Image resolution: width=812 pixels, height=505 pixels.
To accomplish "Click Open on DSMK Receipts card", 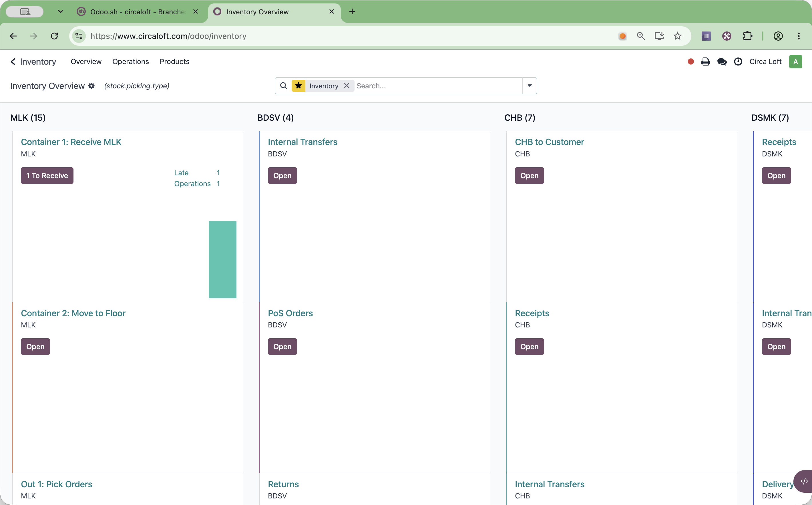I will pos(777,176).
